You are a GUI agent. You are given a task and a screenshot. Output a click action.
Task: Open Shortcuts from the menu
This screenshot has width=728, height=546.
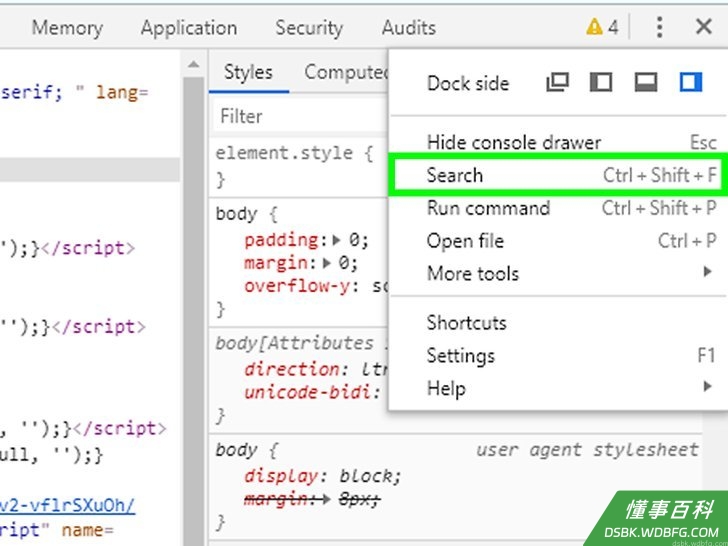[557, 323]
